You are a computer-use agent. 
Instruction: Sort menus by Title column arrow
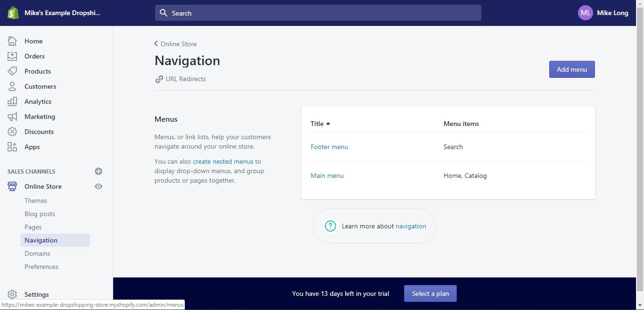point(328,124)
